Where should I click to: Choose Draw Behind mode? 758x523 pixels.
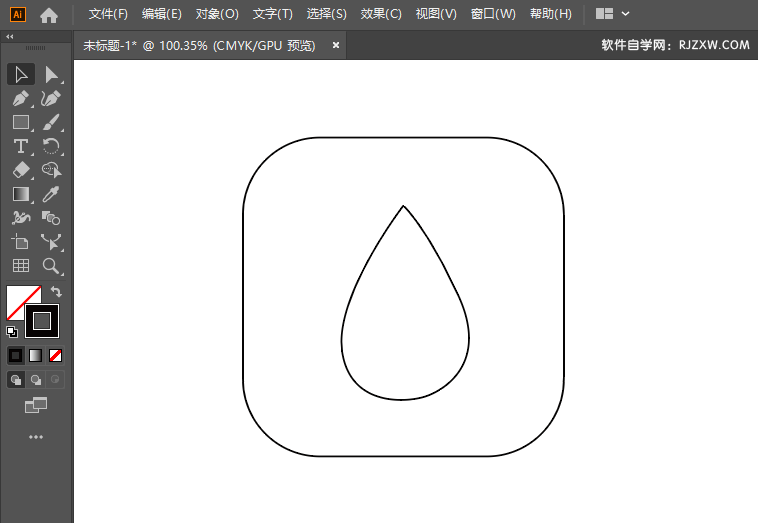point(36,379)
